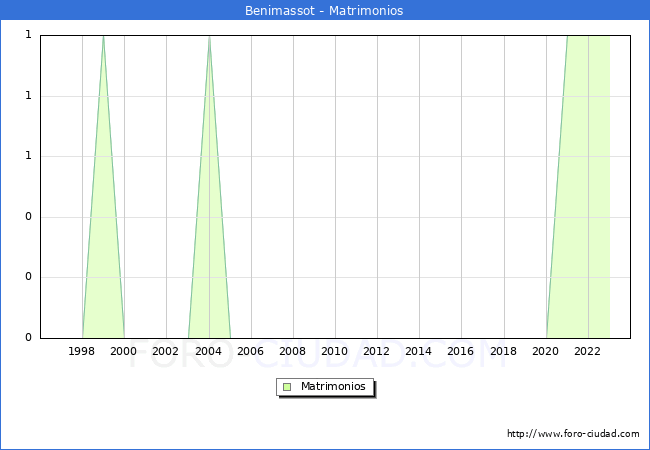Click the chart title Benimassot - Matrimonios
The image size is (650, 450).
(324, 10)
